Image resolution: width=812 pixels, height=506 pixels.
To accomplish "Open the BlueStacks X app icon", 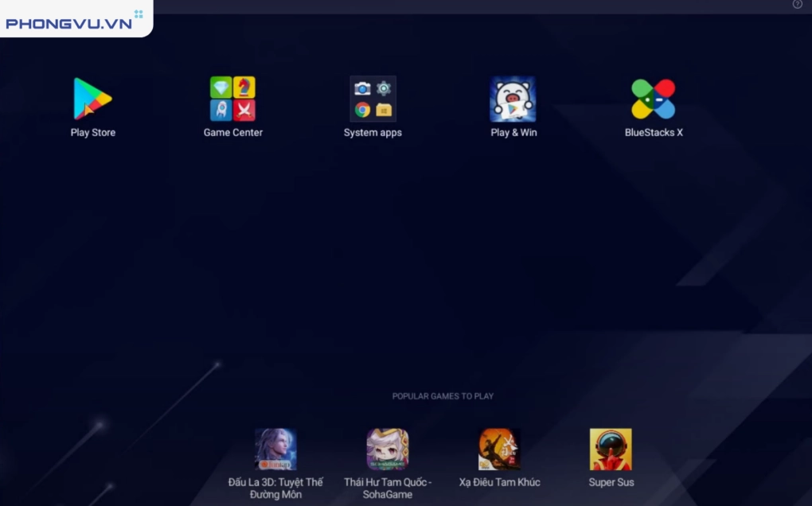I will point(653,99).
